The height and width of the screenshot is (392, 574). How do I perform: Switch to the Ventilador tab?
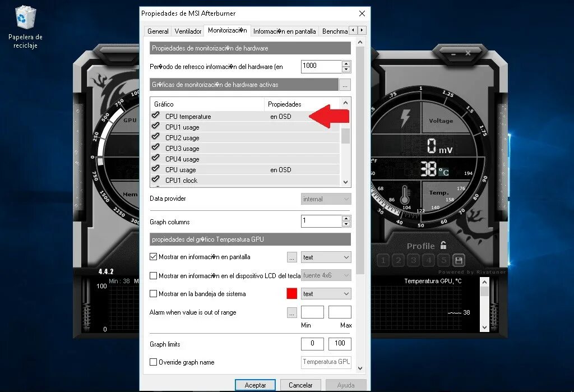pyautogui.click(x=188, y=31)
